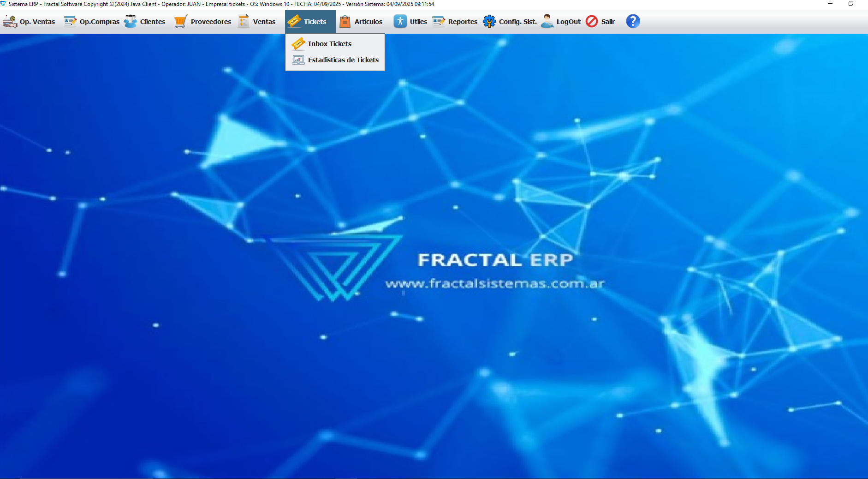
Task: Click the Op.Compras document icon
Action: 70,21
